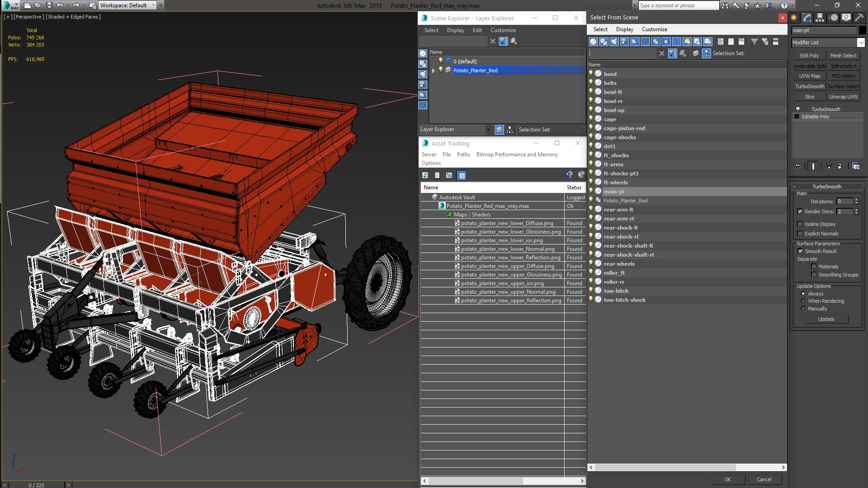This screenshot has width=868, height=488.
Task: Click Make Unique icon below modifier stack
Action: (x=829, y=166)
